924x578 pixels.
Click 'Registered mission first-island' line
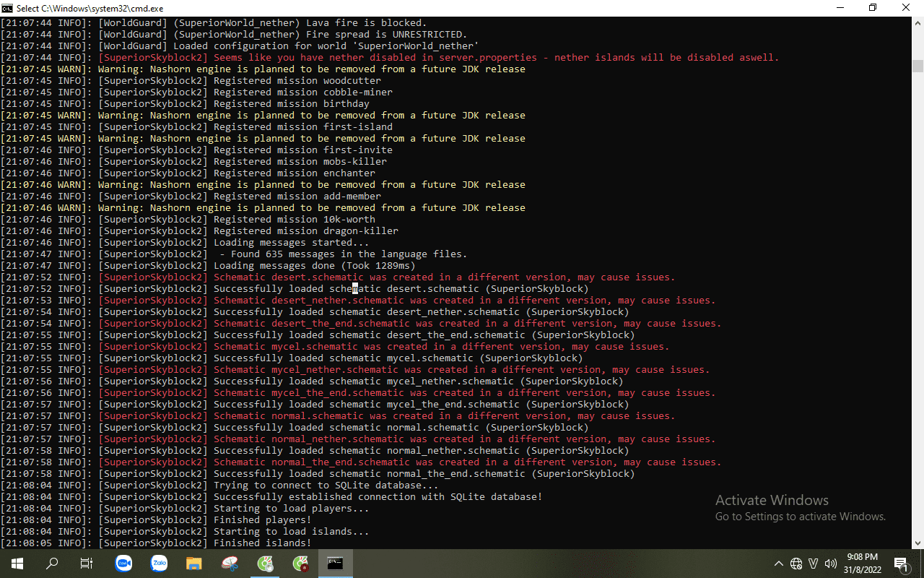[x=196, y=127]
